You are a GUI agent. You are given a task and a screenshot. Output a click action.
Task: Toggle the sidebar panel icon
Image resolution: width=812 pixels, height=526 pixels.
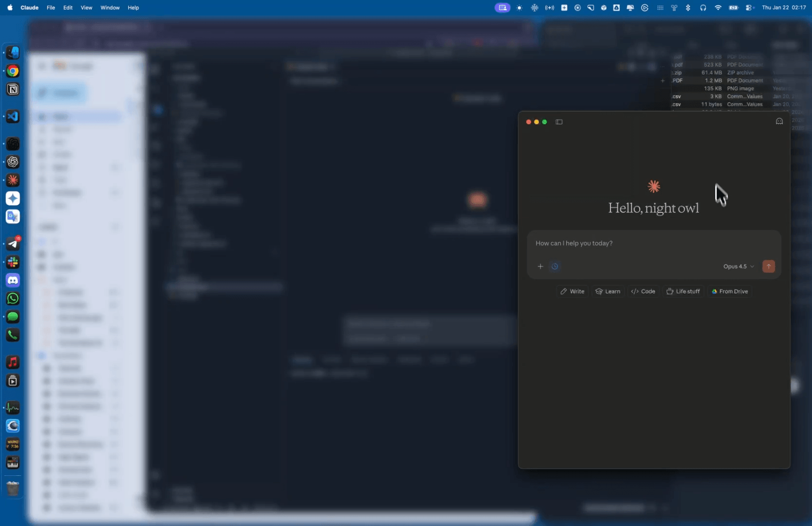pos(559,122)
